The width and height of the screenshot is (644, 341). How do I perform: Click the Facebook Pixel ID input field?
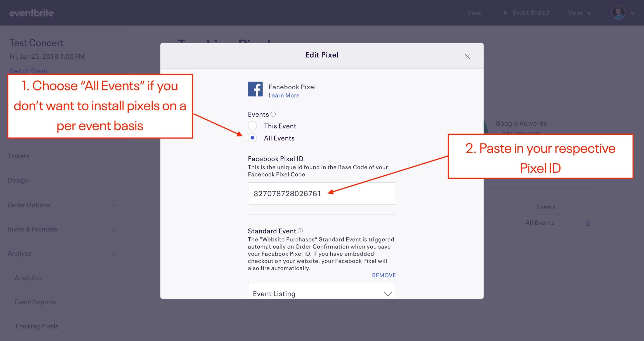pos(322,193)
